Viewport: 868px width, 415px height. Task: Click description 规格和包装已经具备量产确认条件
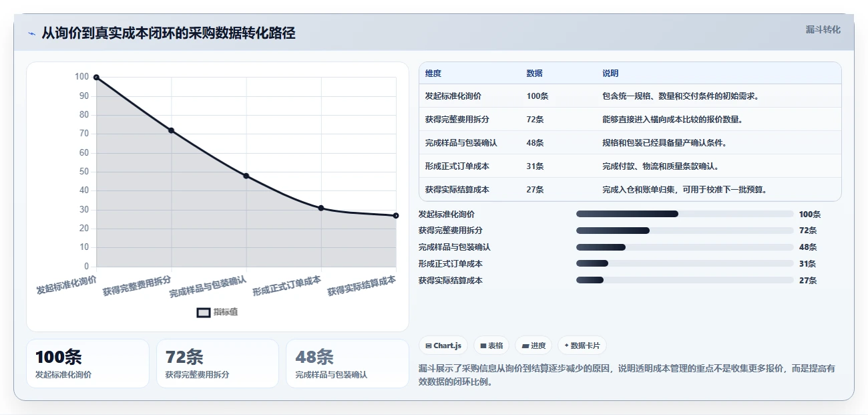click(x=664, y=143)
